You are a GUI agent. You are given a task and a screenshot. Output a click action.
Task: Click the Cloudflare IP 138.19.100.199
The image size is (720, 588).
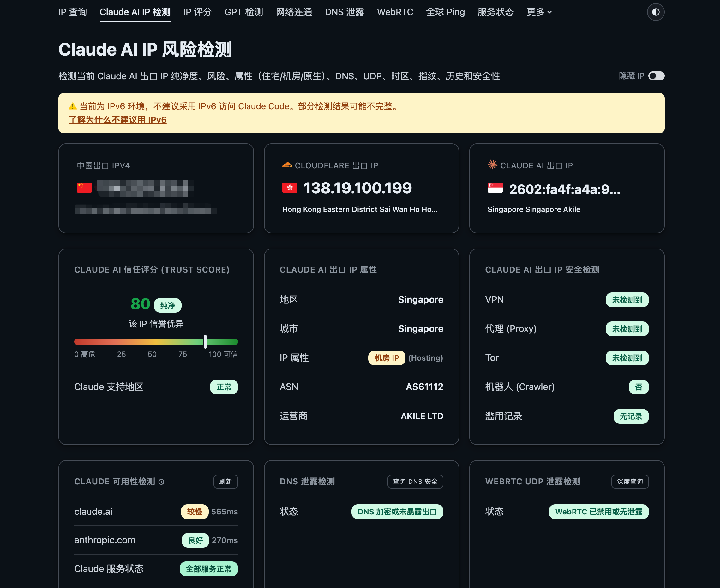pos(357,188)
